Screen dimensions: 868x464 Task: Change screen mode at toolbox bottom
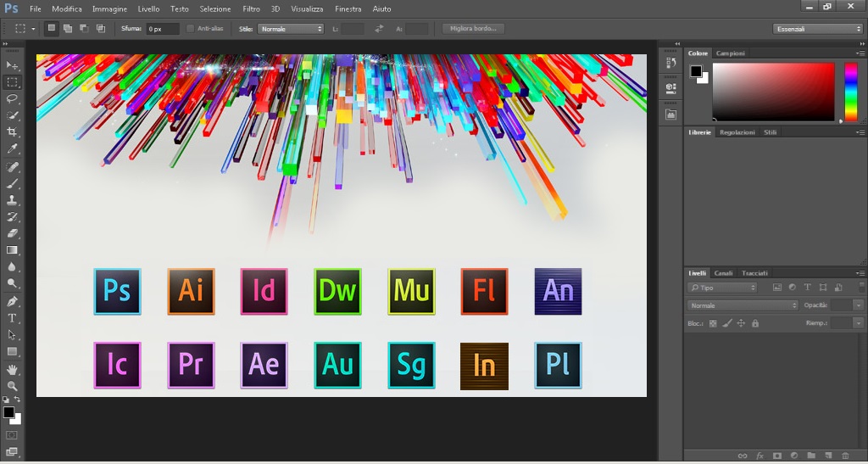pos(12,452)
